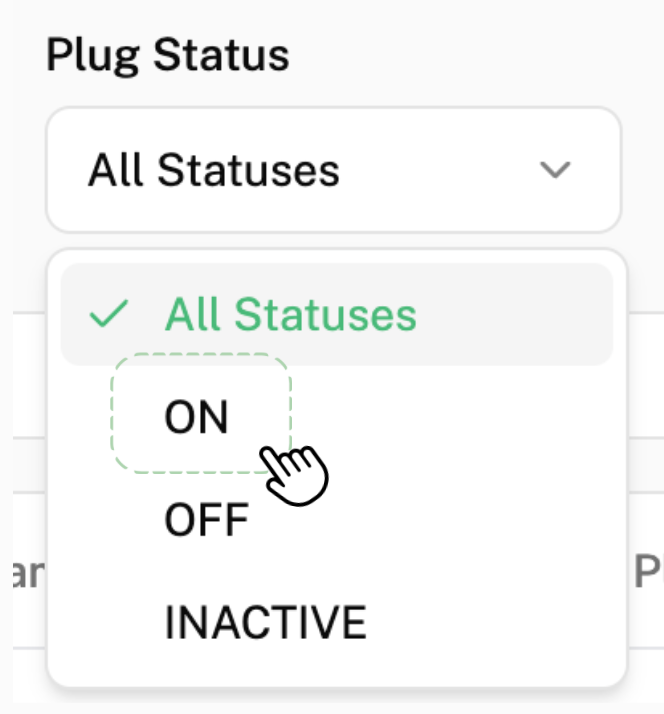The image size is (664, 714).
Task: Collapse the Plug Status dropdown field
Action: [333, 170]
